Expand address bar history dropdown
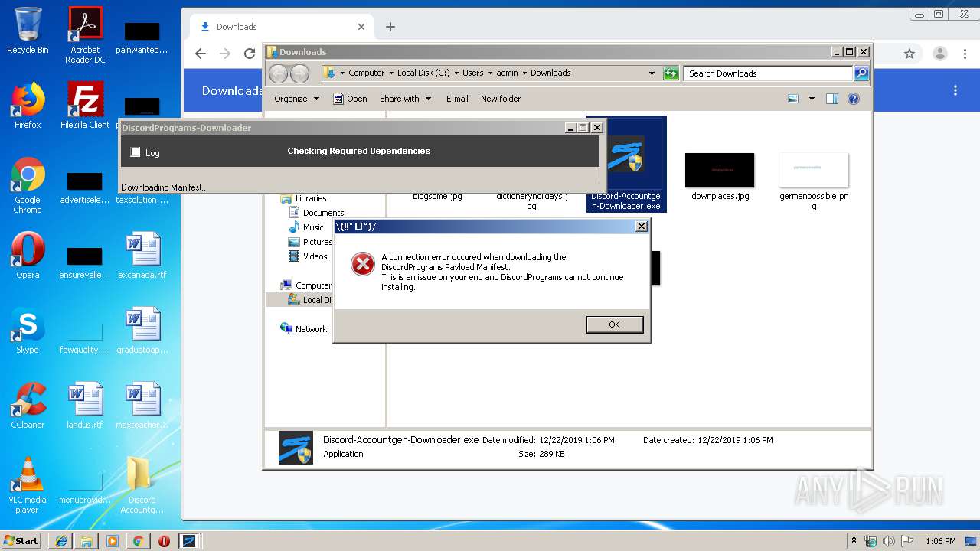The image size is (980, 551). pos(652,73)
